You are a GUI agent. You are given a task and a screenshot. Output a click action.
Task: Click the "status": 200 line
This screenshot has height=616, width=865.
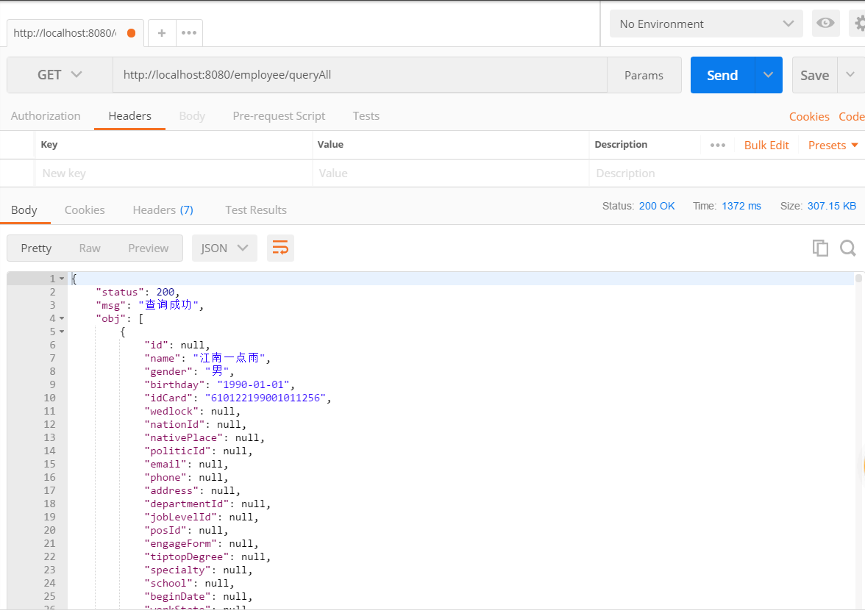[x=138, y=292]
